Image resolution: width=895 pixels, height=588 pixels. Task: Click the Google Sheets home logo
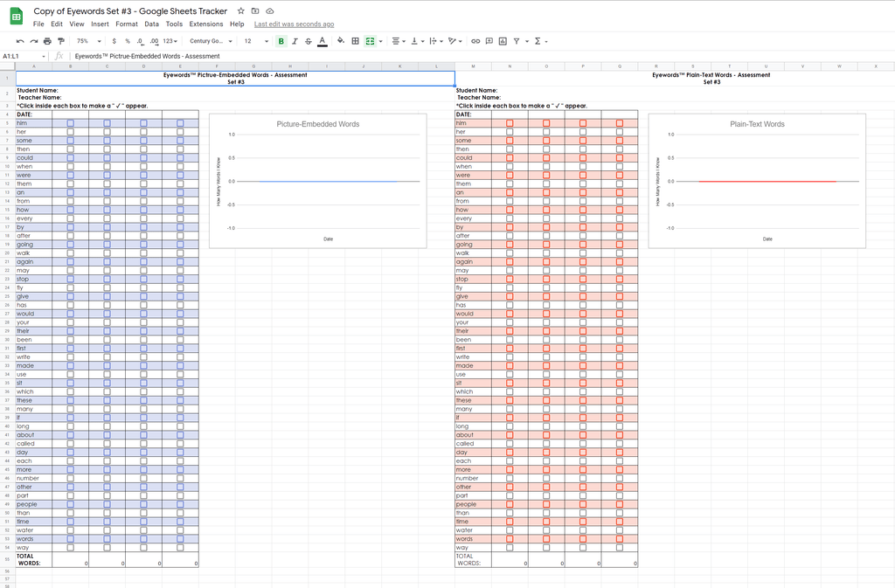(17, 17)
